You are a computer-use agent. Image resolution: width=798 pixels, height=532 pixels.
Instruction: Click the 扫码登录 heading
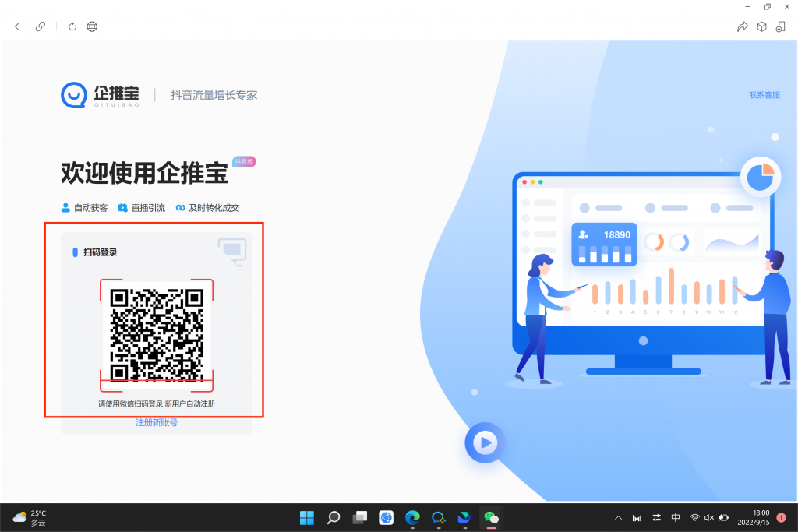(101, 252)
